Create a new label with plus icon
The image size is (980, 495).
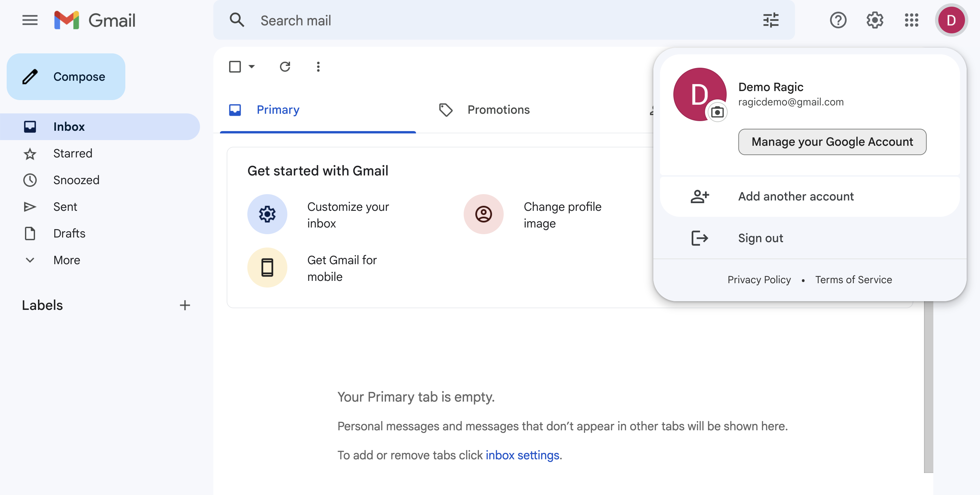tap(185, 305)
